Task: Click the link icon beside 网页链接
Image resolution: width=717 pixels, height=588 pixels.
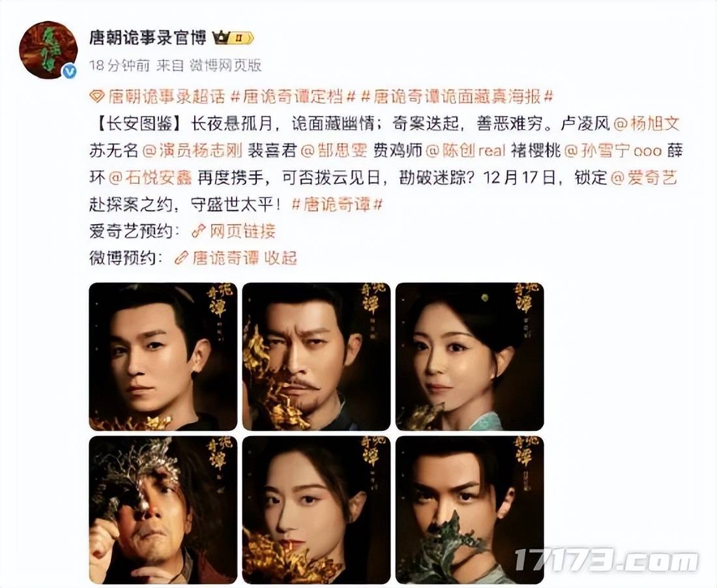Action: (199, 231)
